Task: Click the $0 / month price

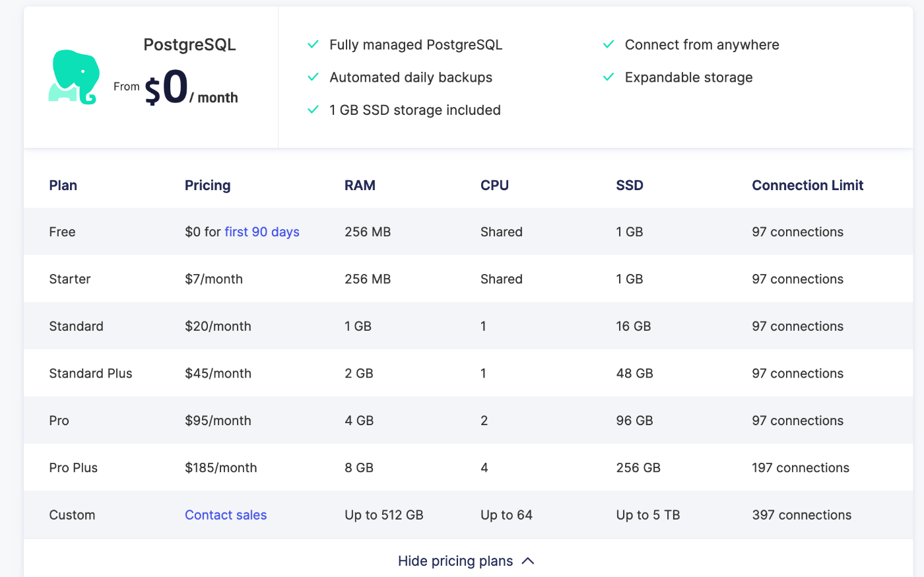Action: [191, 88]
